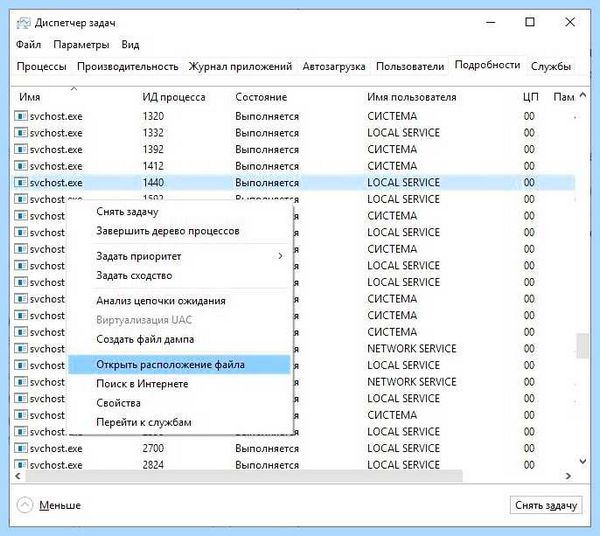Viewport: 600px width, 536px height.
Task: Minimize the Task Manager window
Action: coord(491,22)
